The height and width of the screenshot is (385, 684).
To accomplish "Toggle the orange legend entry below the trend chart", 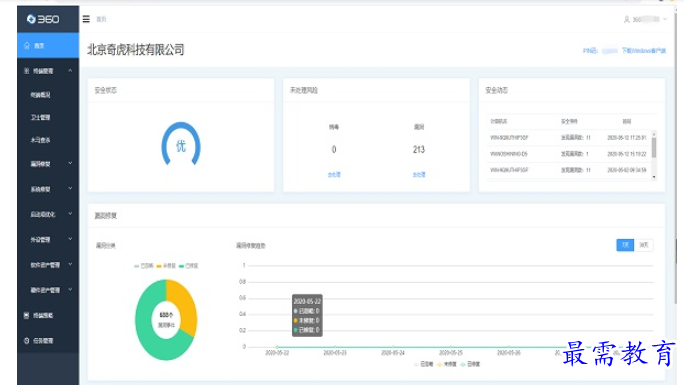I will [x=447, y=364].
